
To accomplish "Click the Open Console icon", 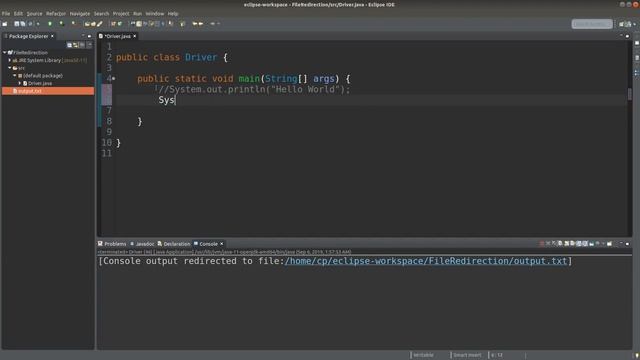I will [609, 244].
